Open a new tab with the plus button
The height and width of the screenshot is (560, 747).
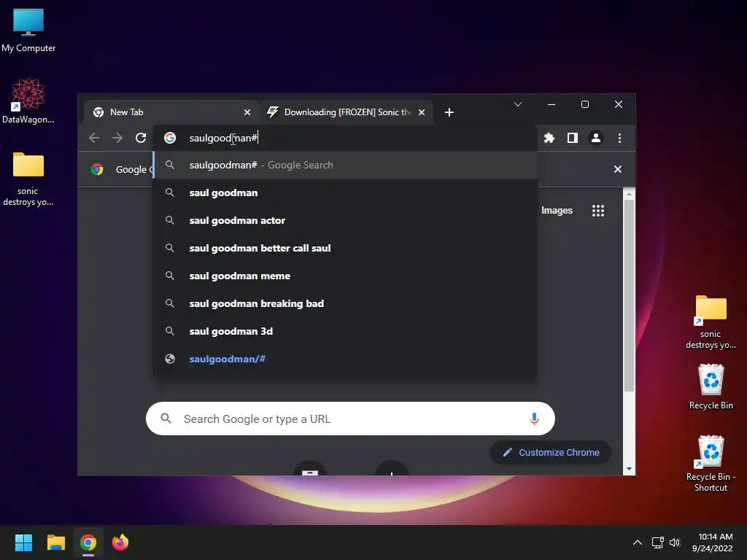pyautogui.click(x=449, y=112)
